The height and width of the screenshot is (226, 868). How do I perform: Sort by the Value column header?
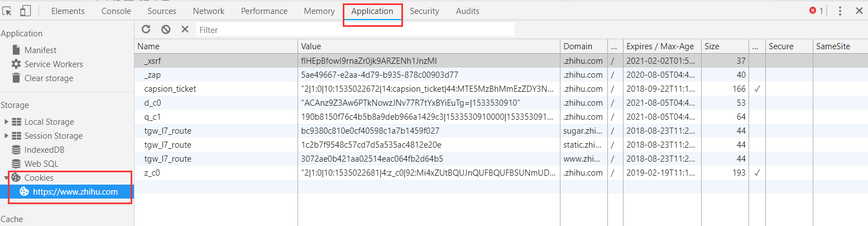(x=429, y=46)
